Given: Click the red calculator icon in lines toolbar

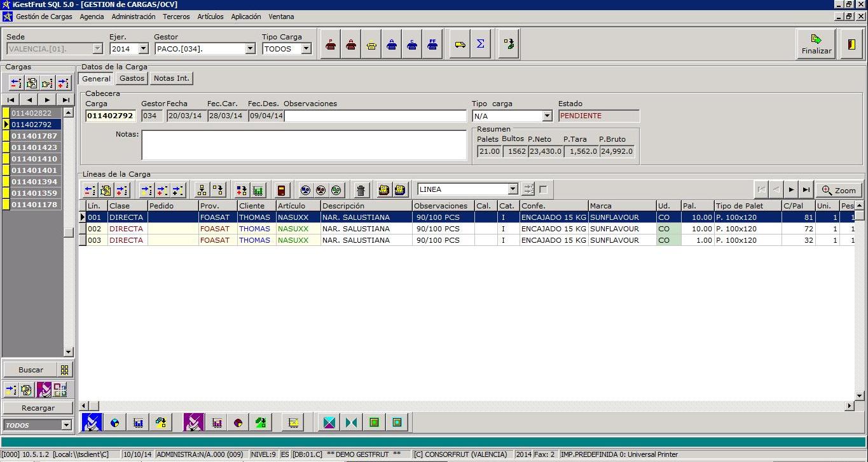Looking at the screenshot, I should [x=282, y=190].
